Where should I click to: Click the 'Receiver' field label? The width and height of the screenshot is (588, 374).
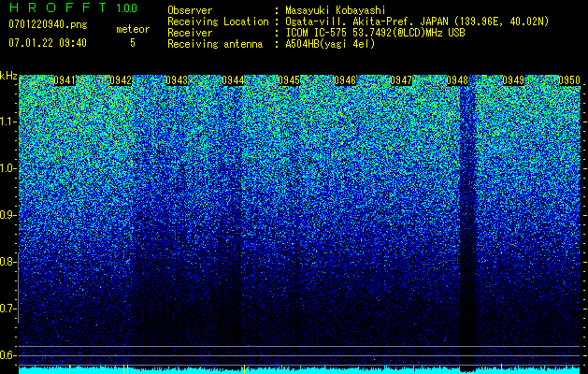[190, 33]
